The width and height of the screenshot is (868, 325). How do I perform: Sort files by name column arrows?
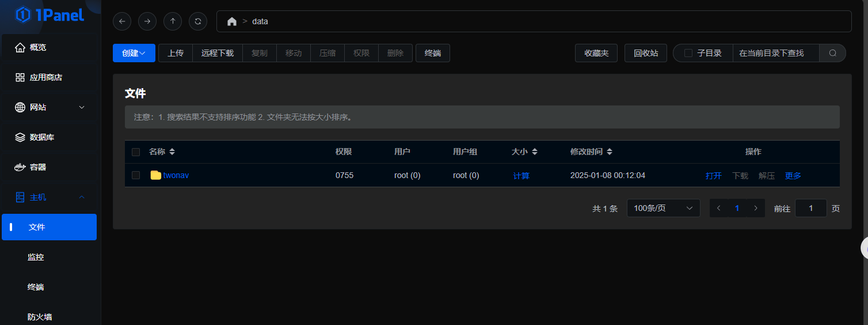tap(172, 152)
